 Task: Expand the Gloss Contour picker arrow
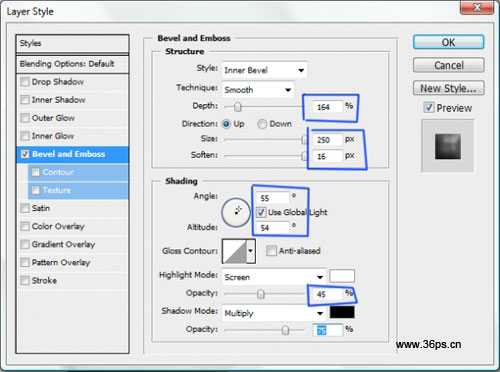(x=251, y=251)
